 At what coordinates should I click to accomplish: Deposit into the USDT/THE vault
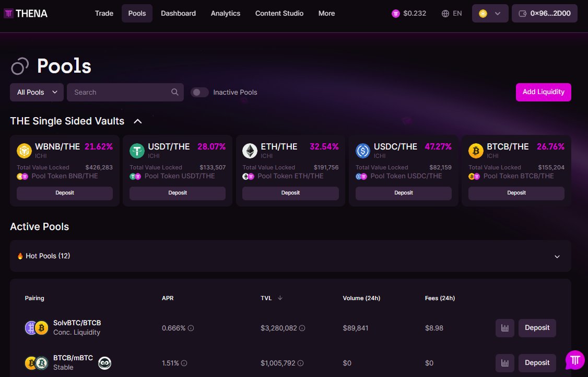click(x=178, y=193)
